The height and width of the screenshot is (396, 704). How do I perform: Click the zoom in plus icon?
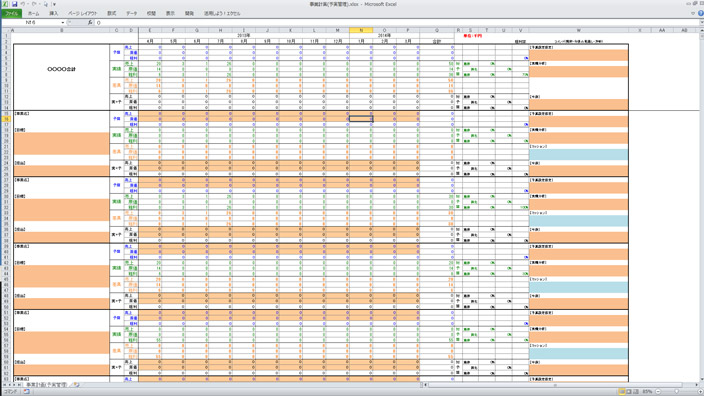(700, 392)
